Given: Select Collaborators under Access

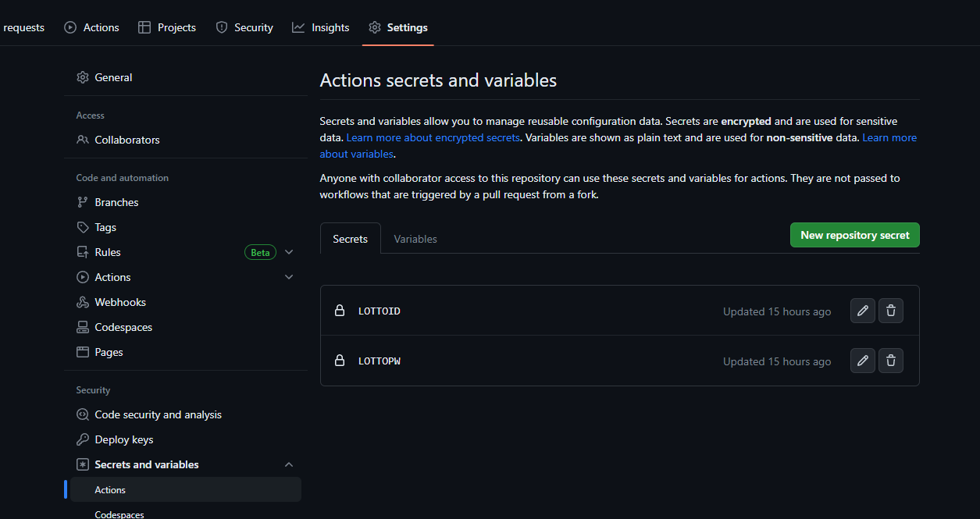Looking at the screenshot, I should 127,140.
